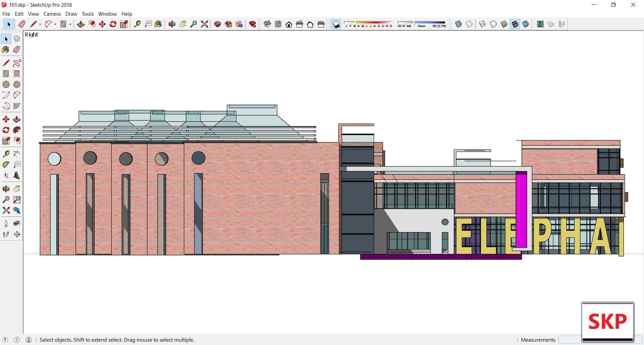Toggle X-Ray face style
Screen dimensions: 644x345
click(x=459, y=24)
